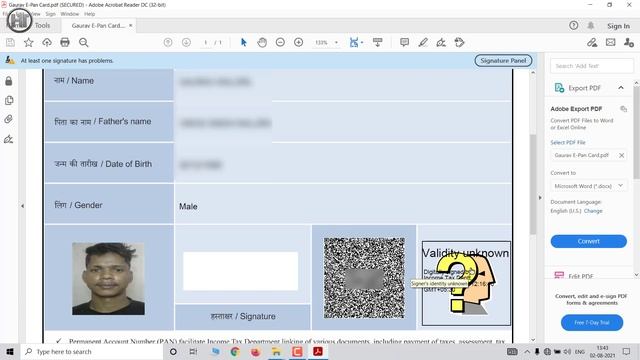The image size is (640, 360).
Task: Open the find text magnifier
Action: tap(83, 42)
